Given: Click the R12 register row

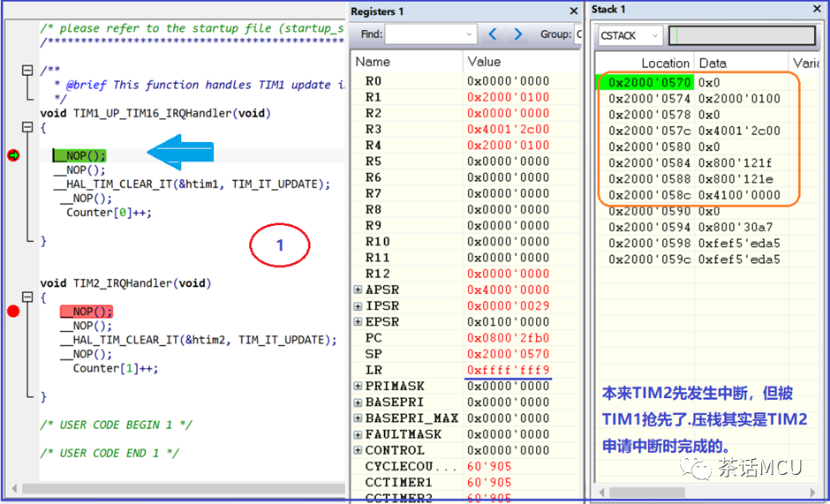Looking at the screenshot, I should (x=464, y=274).
